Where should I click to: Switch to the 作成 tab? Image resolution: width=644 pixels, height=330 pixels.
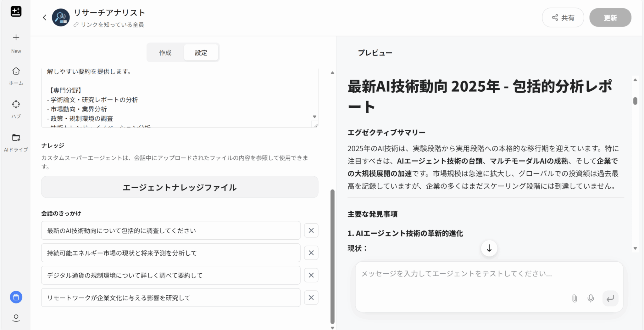point(165,53)
